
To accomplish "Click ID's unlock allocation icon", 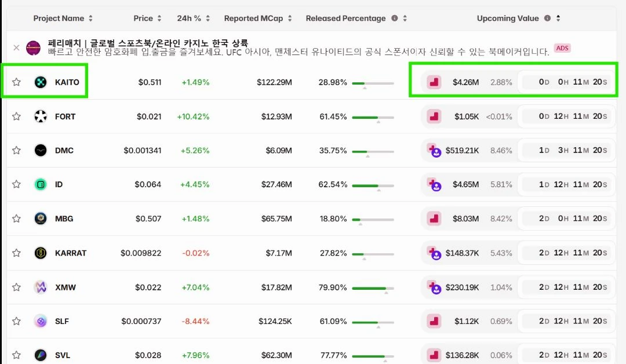I will point(434,184).
